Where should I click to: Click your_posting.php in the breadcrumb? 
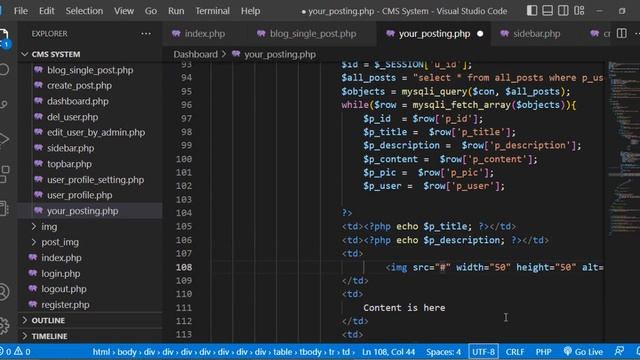[x=280, y=54]
